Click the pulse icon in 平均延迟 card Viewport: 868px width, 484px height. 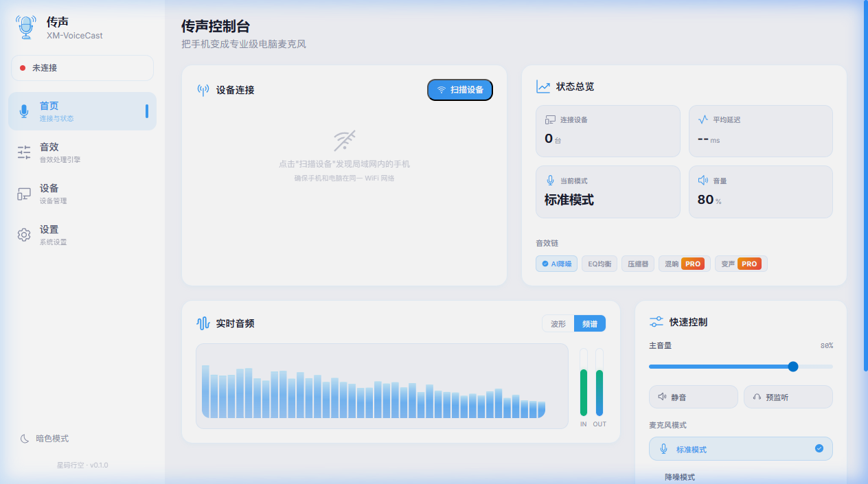tap(703, 119)
